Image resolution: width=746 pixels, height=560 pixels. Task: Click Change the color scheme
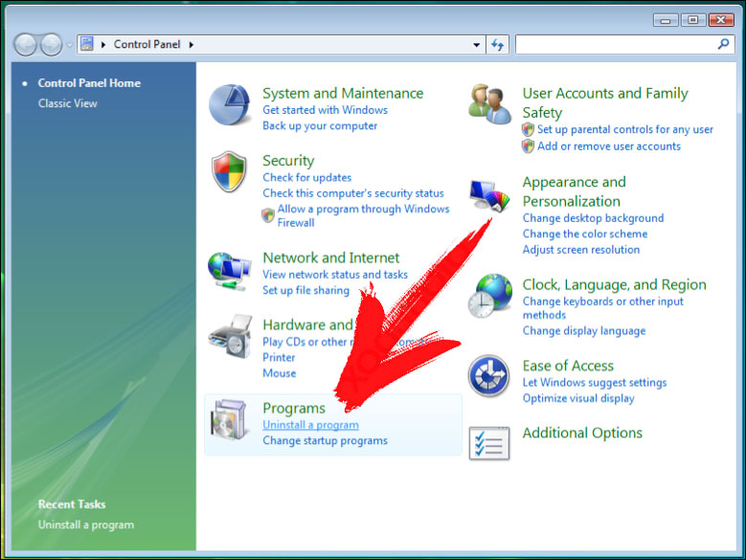pos(585,234)
